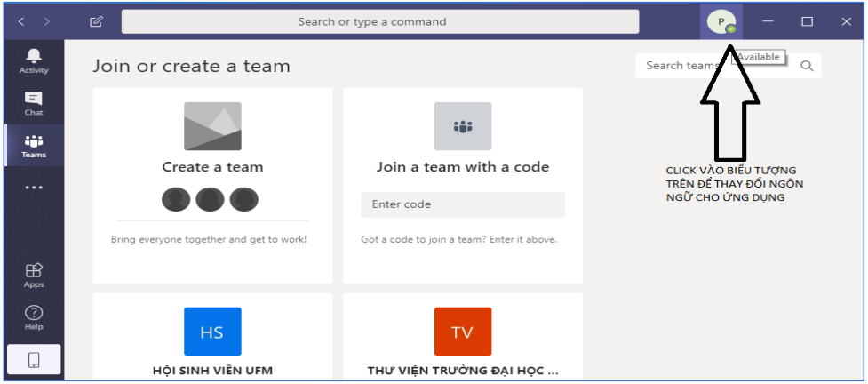Open the profile avatar menu

[x=721, y=22]
